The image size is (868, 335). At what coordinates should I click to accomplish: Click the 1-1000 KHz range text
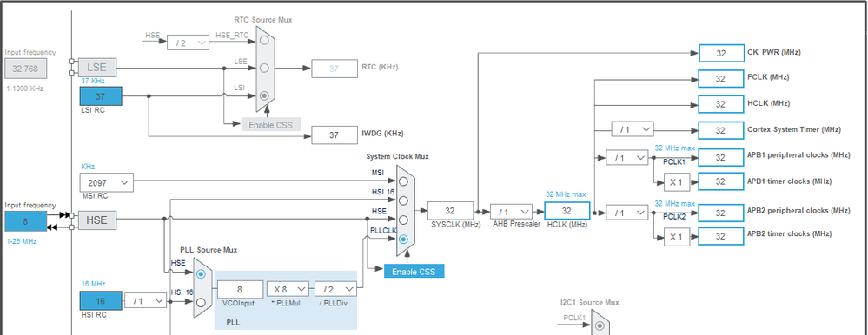coord(24,89)
